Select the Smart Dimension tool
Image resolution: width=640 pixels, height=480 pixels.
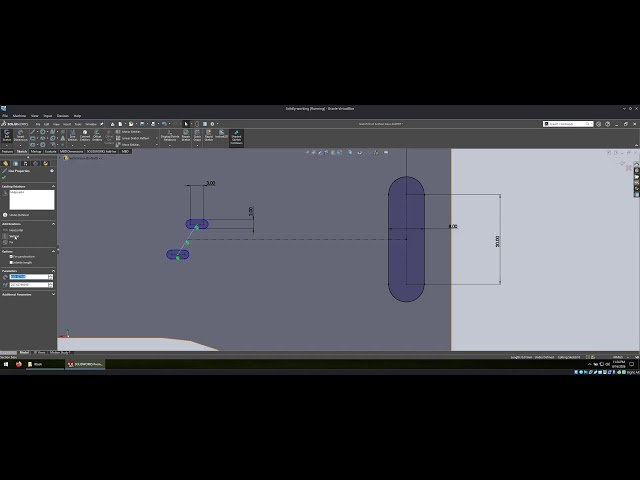click(x=20, y=135)
